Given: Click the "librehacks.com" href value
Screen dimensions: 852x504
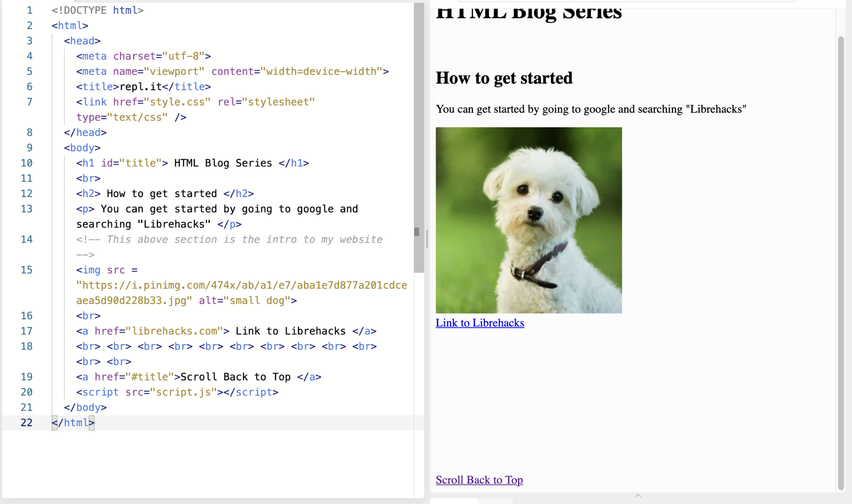Looking at the screenshot, I should click(174, 331).
